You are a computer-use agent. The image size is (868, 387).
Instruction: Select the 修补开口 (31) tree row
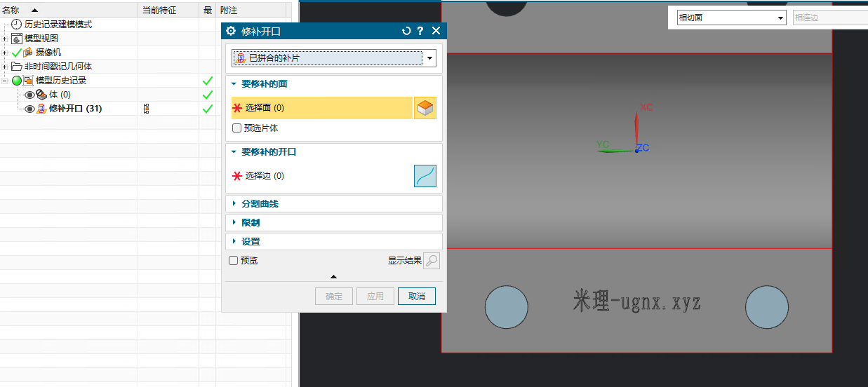pyautogui.click(x=76, y=109)
